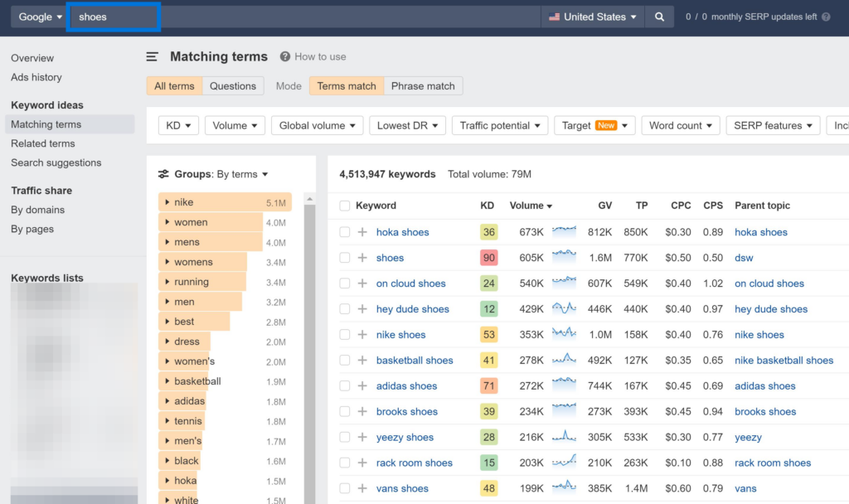Click the search magnifying glass icon
This screenshot has height=504, width=849.
[x=659, y=16]
